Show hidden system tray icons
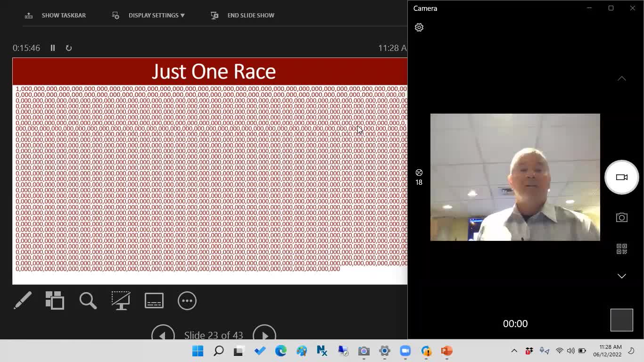Image resolution: width=644 pixels, height=362 pixels. point(514,351)
